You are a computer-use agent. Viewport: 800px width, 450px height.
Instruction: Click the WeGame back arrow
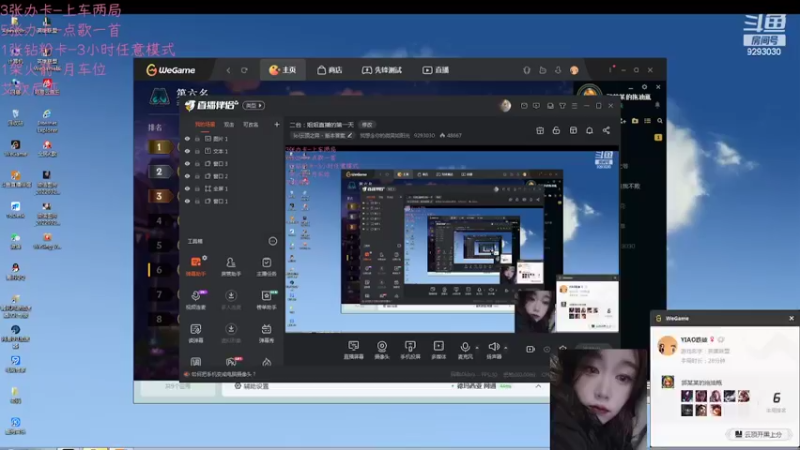(x=229, y=70)
